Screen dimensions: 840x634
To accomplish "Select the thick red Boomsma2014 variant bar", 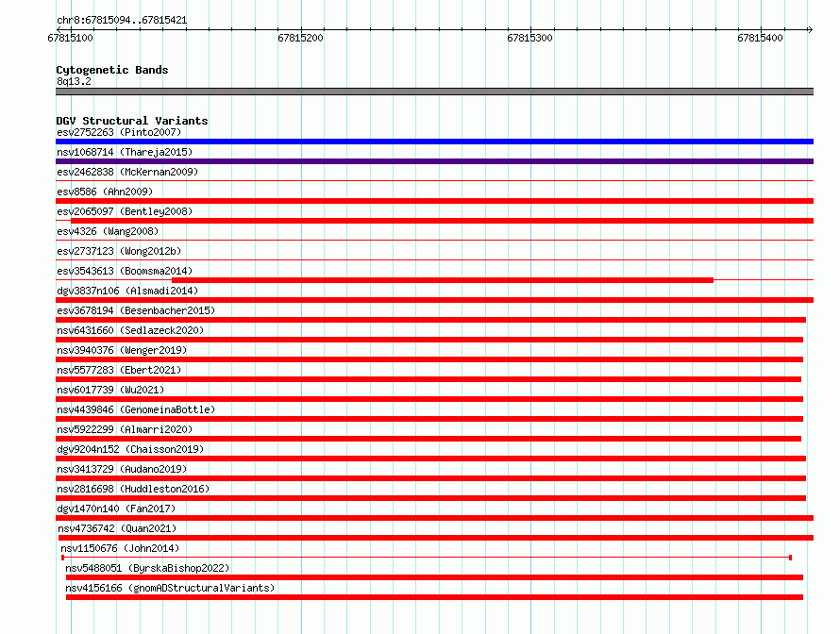I will tap(443, 280).
